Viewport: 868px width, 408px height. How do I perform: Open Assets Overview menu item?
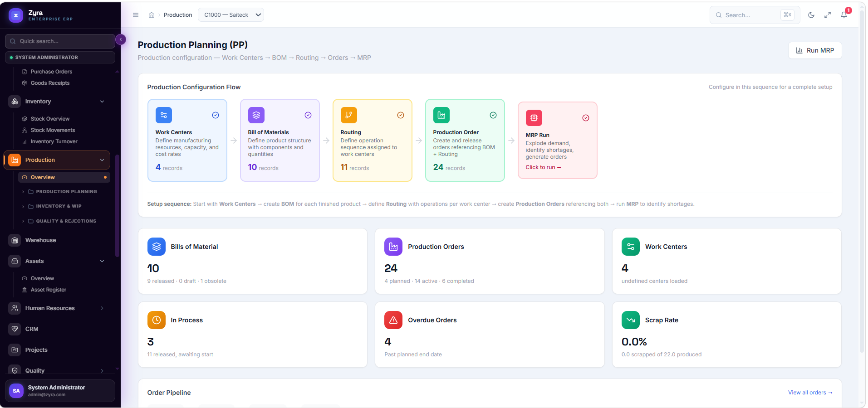pos(42,278)
